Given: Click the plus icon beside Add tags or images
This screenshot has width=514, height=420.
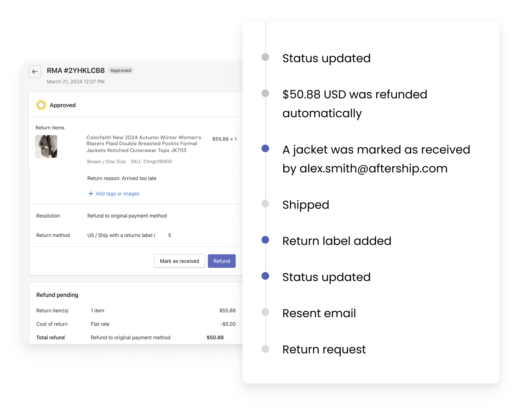Looking at the screenshot, I should coord(91,194).
